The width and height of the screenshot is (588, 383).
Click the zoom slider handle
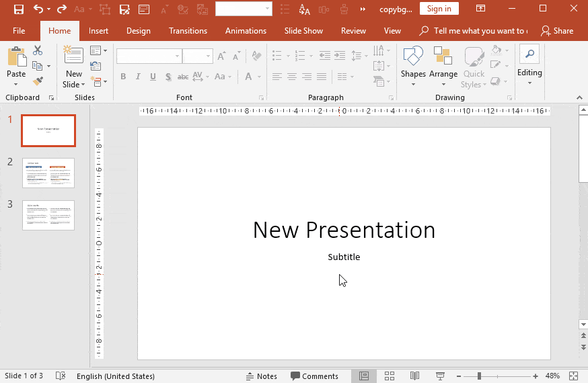tap(479, 376)
